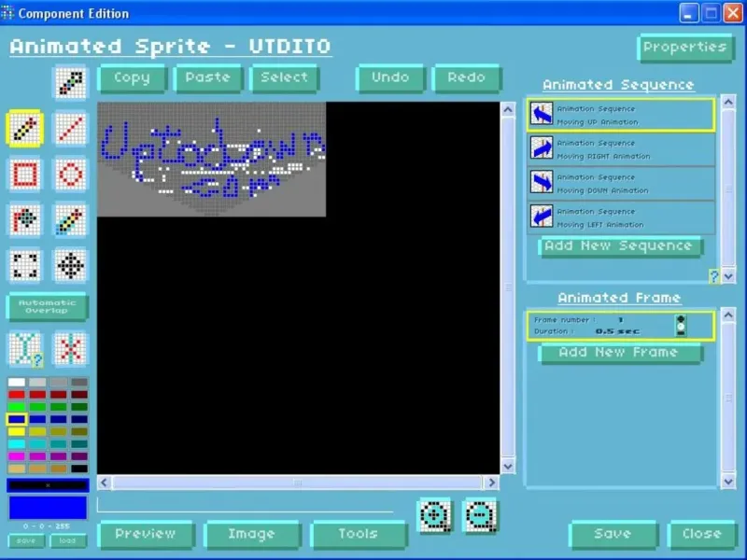Click Add New Frame

pyautogui.click(x=620, y=354)
